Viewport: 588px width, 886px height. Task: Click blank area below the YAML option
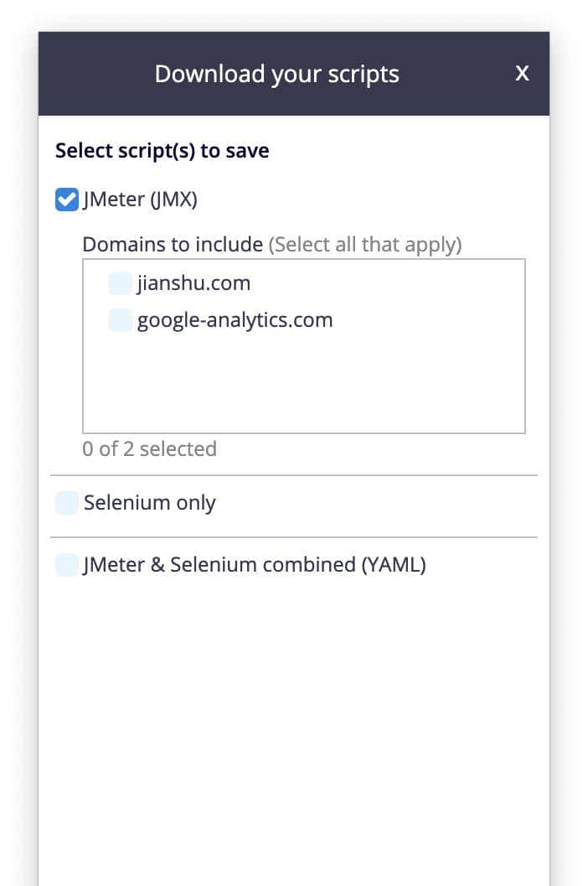point(293,712)
